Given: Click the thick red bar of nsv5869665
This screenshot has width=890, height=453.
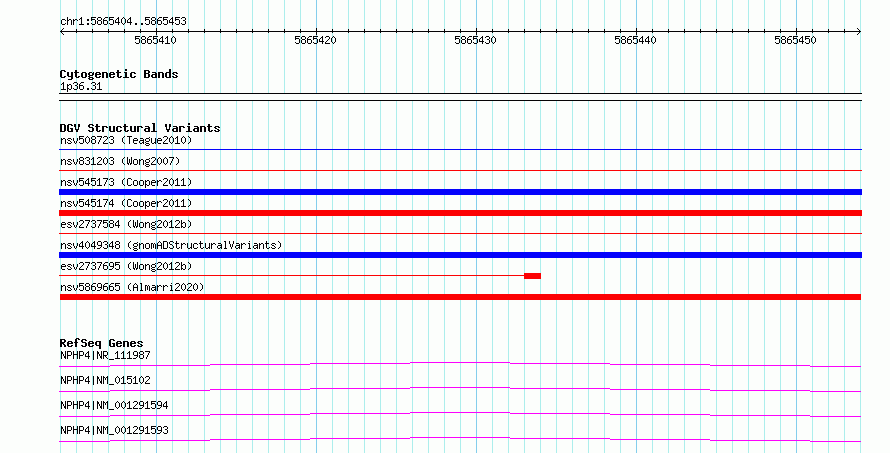Looking at the screenshot, I should click(460, 297).
